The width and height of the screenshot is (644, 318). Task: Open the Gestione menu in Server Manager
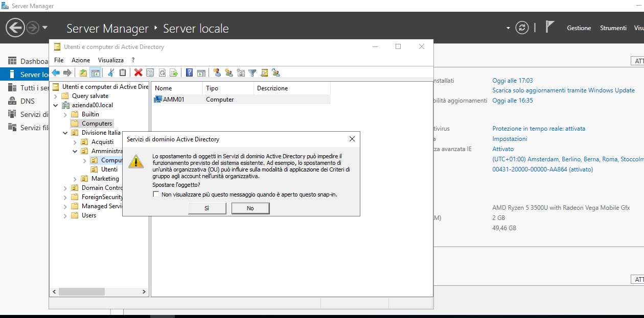(x=579, y=28)
